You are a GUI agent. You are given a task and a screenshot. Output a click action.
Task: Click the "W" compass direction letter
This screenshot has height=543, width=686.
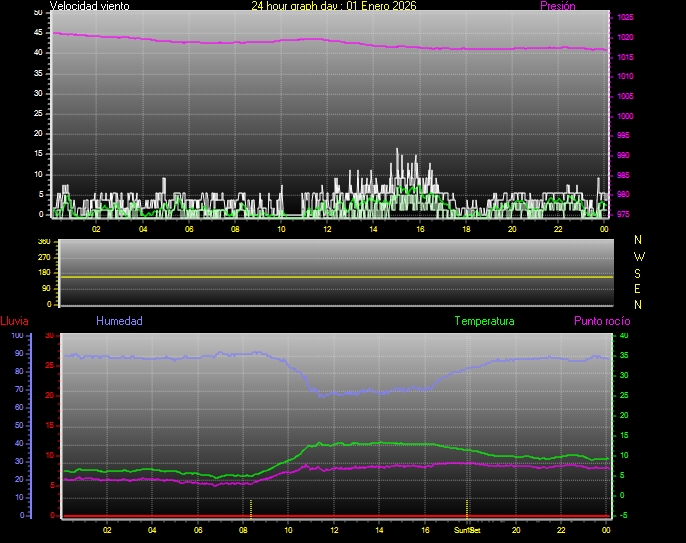[639, 256]
